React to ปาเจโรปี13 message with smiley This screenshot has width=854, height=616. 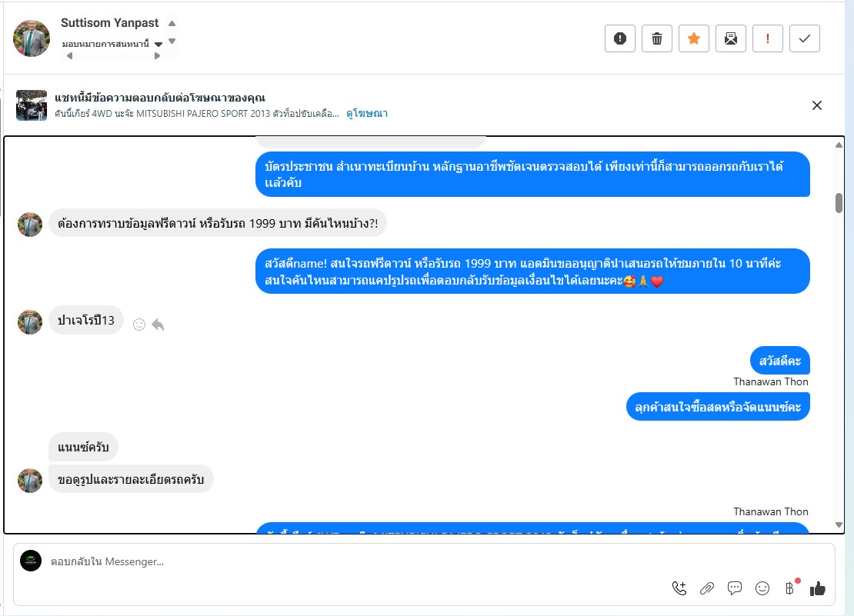(x=139, y=325)
